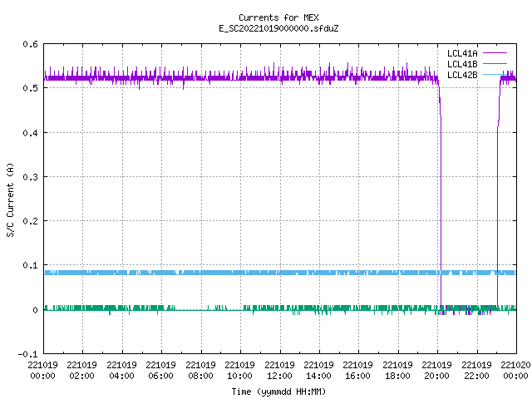This screenshot has width=532, height=399.
Task: Click the x-axis label 'Time (yymmdd HH:MM)'
Action: coord(278,392)
